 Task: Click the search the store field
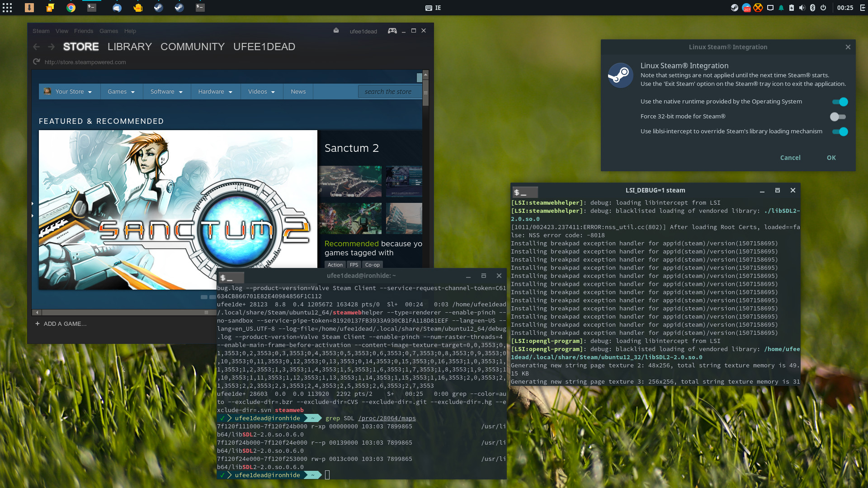coord(389,92)
